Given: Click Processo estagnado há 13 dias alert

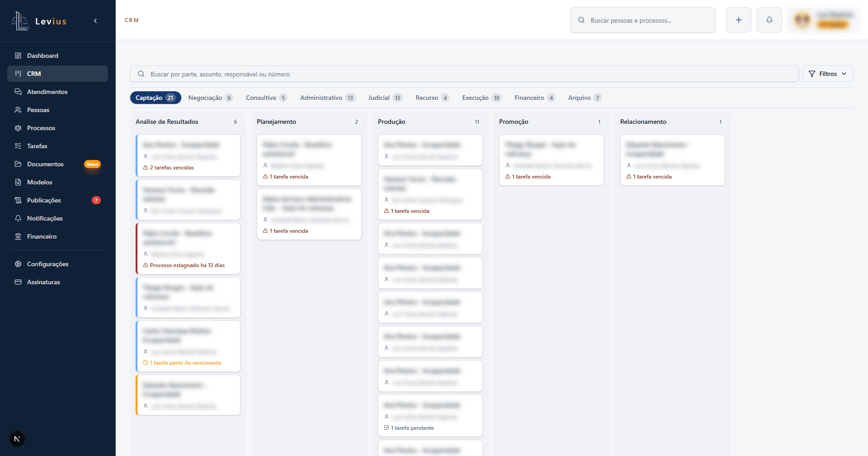Looking at the screenshot, I should [184, 265].
